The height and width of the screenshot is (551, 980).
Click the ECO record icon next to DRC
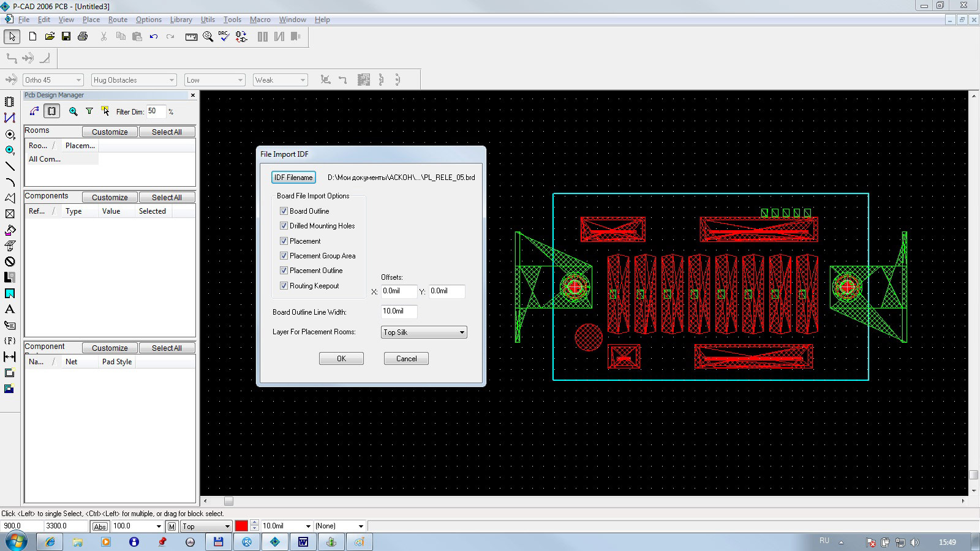pos(241,37)
